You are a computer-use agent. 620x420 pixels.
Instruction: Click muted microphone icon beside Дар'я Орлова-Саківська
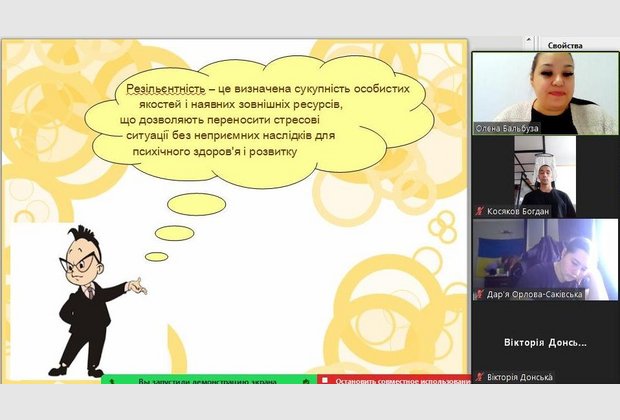coord(480,294)
